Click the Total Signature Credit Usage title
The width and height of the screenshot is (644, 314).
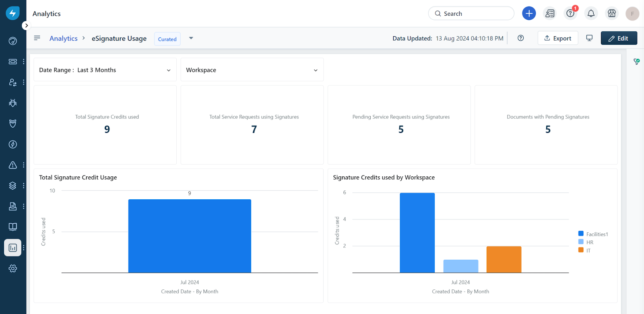point(78,178)
